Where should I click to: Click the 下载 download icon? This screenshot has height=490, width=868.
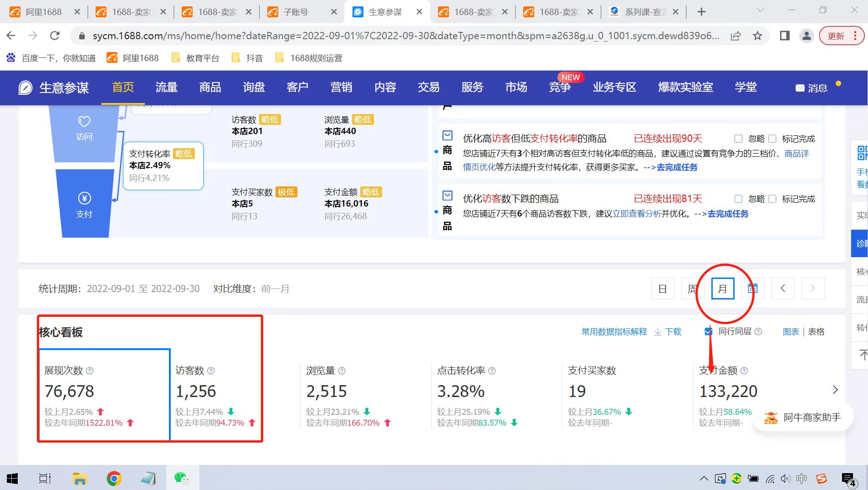(x=658, y=332)
